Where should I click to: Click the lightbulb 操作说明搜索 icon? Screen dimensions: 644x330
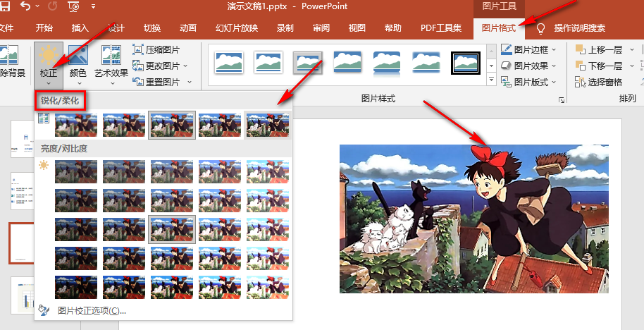(541, 28)
